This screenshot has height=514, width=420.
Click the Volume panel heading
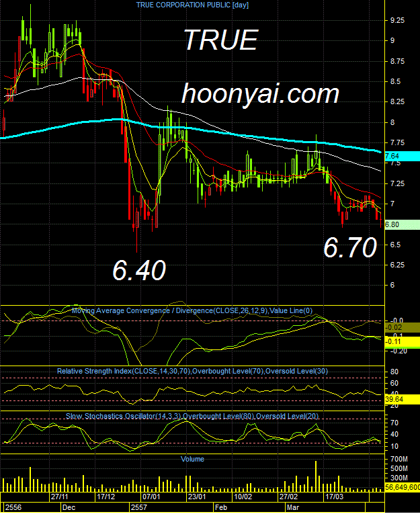[192, 459]
